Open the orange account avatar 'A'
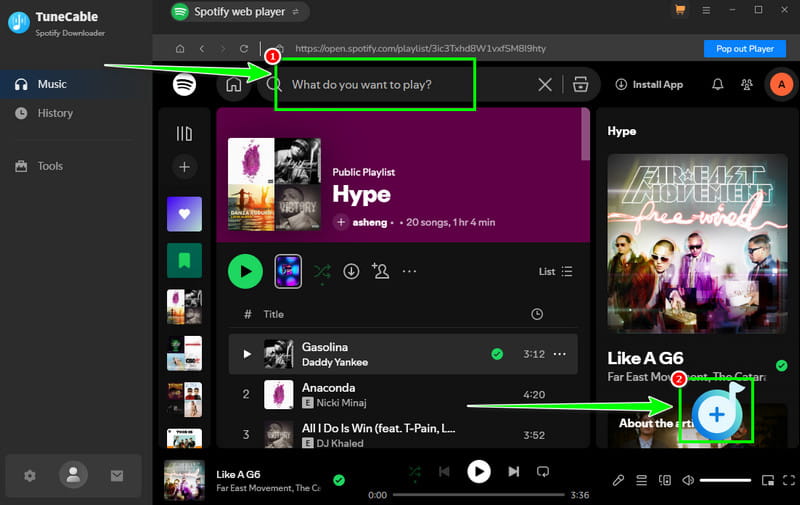800x505 pixels. click(781, 85)
